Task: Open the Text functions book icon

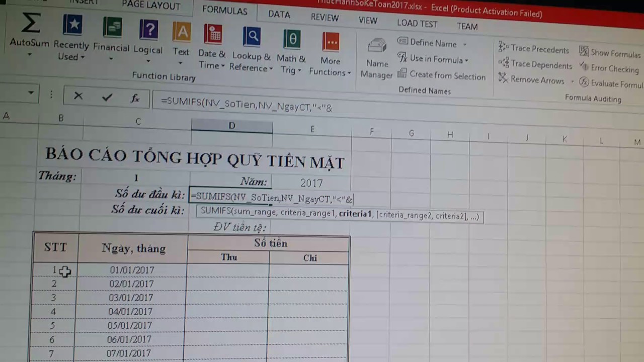Action: click(x=181, y=33)
